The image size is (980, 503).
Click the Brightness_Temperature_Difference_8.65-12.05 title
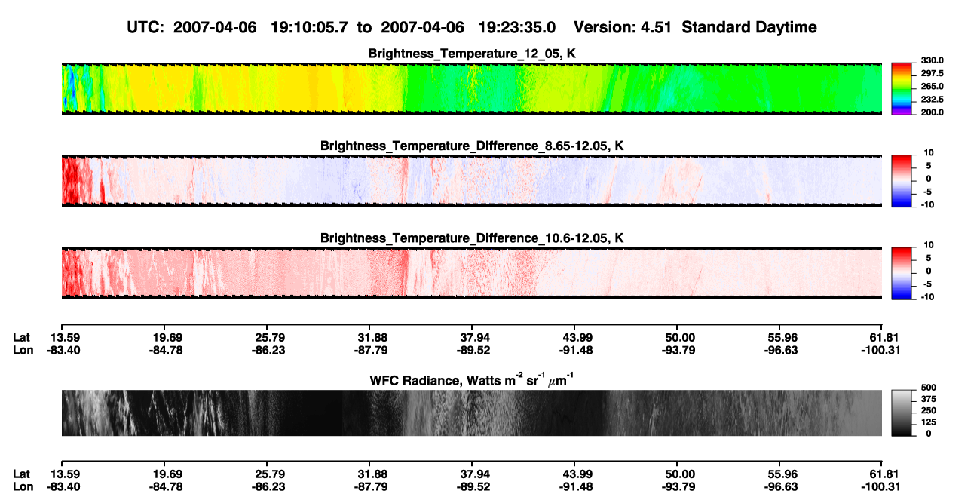tap(472, 146)
